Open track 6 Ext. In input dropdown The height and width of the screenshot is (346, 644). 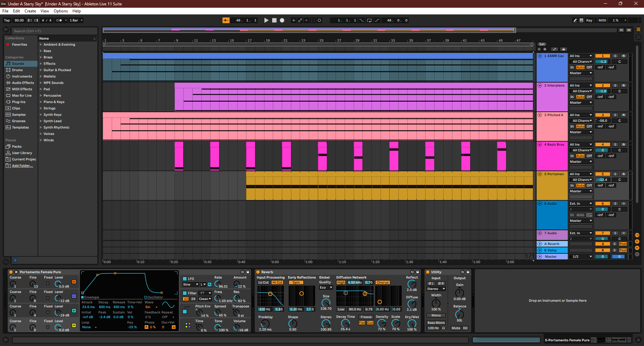click(581, 204)
